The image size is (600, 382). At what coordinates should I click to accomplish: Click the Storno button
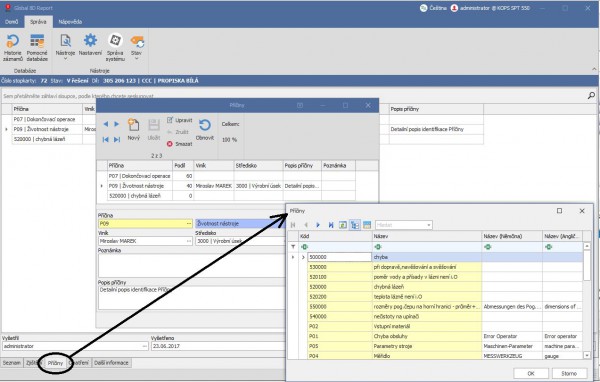click(x=569, y=373)
